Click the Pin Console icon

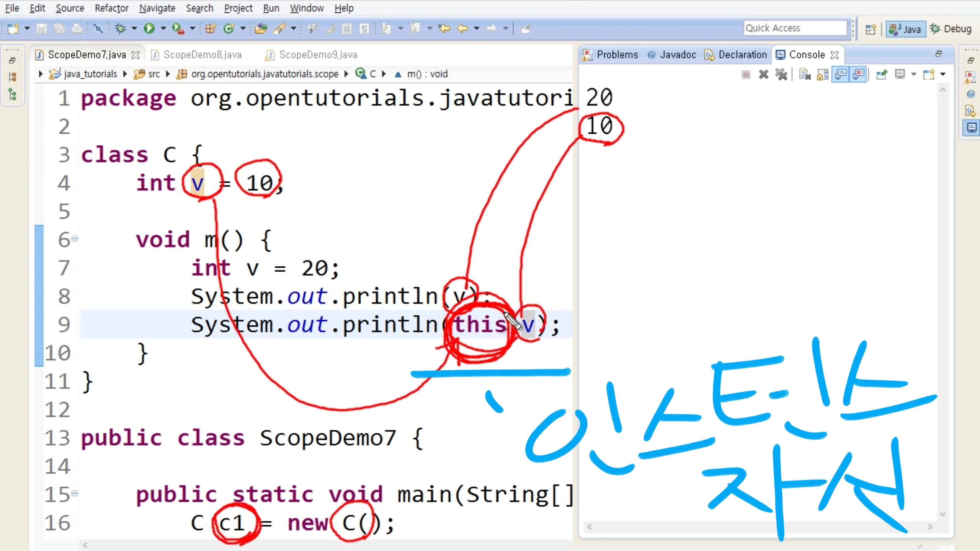pyautogui.click(x=882, y=74)
